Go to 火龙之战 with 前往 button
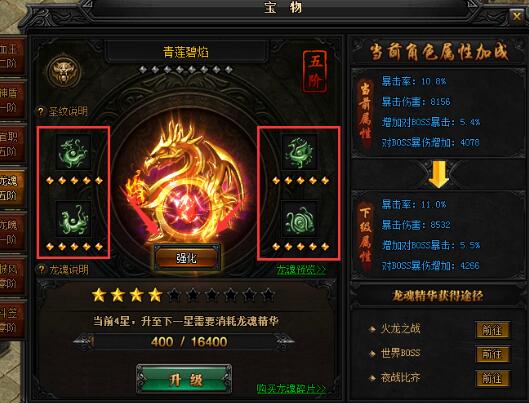Screen dimensions: 529x403 point(492,330)
